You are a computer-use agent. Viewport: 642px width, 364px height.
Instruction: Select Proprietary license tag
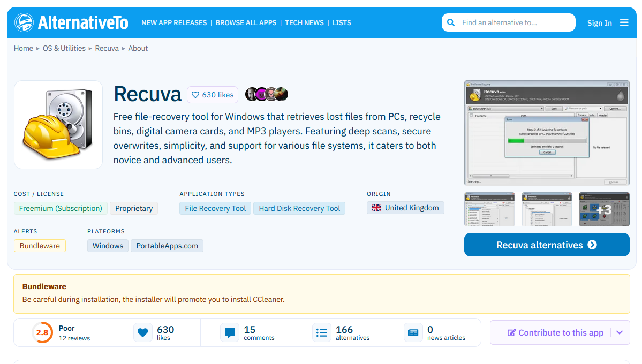[134, 208]
